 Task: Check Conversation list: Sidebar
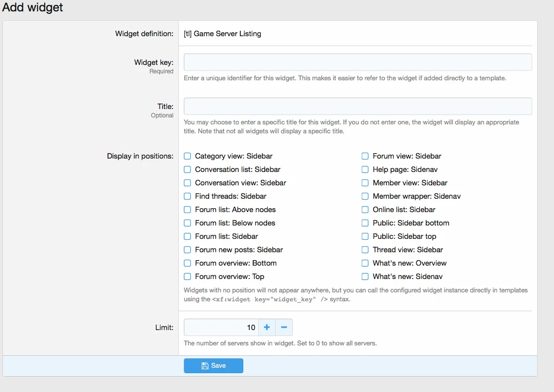pyautogui.click(x=187, y=169)
